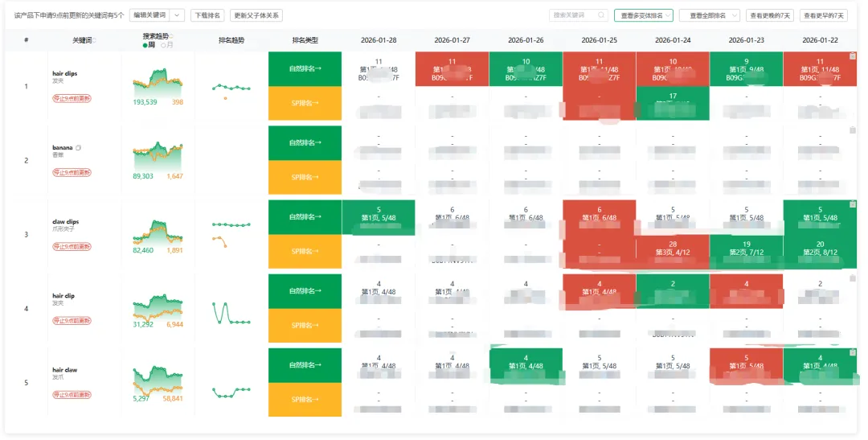Delete the hair claw keyword row

(853, 352)
